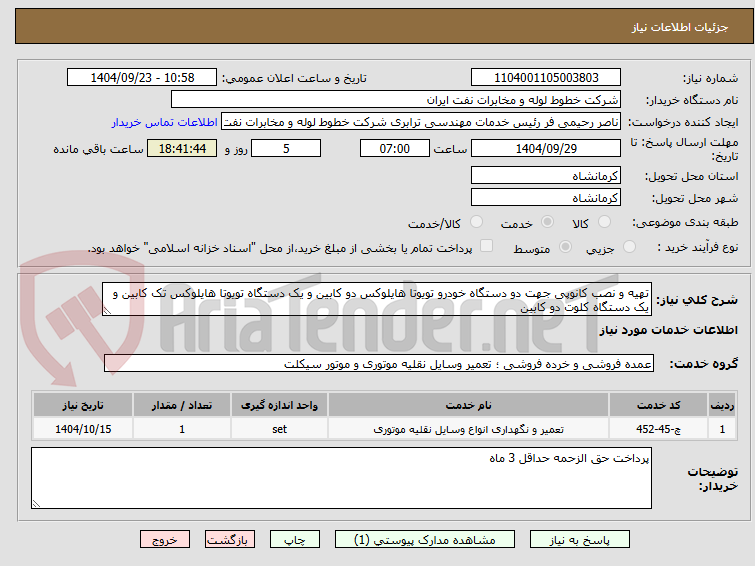The width and height of the screenshot is (755, 566).
Task: Click the remaining time field 18:41:44
Action: (x=182, y=148)
